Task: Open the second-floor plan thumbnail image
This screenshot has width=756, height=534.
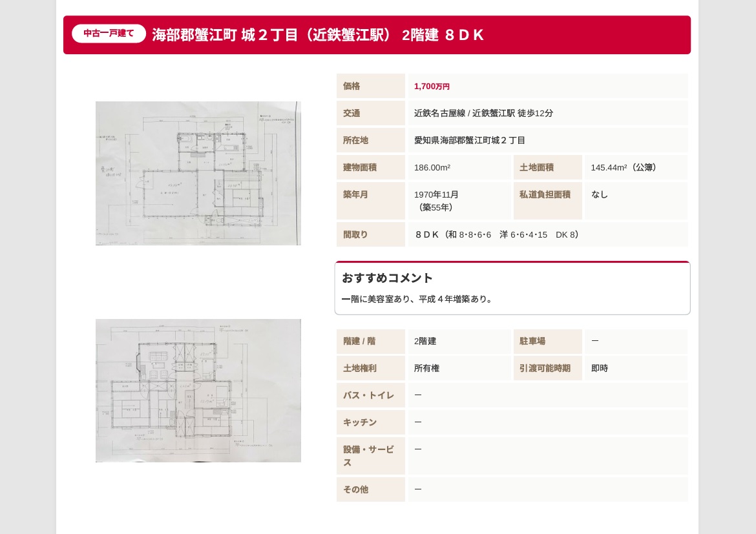Action: click(x=198, y=390)
